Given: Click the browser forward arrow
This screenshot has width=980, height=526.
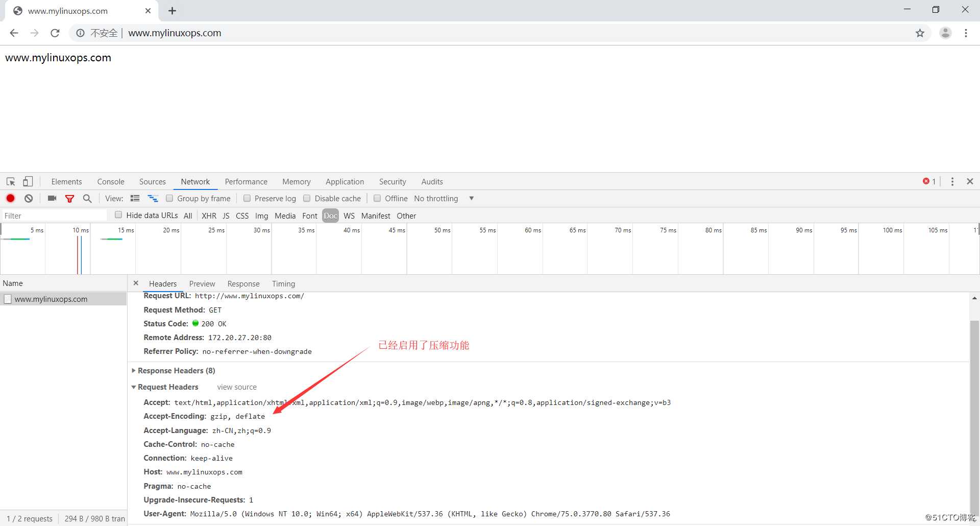Looking at the screenshot, I should coord(34,33).
